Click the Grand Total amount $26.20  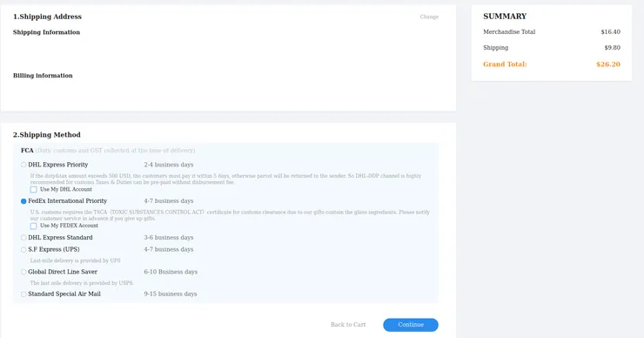608,64
